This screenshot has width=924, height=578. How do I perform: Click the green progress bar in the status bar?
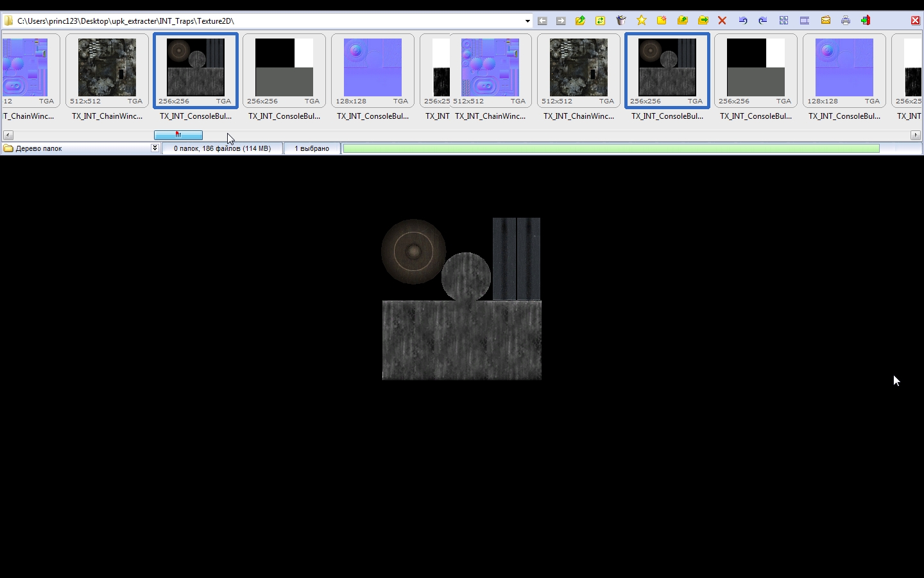[611, 148]
